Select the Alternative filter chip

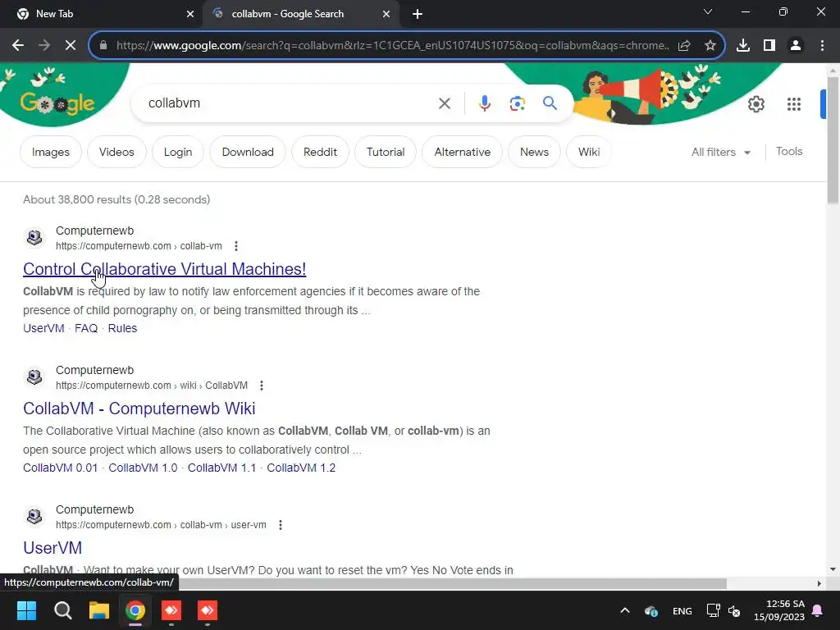463,152
